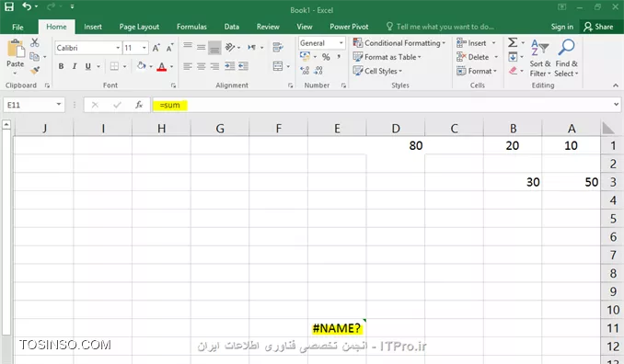This screenshot has height=364, width=624.
Task: Click the Merge & Center icon
Action: [x=278, y=66]
